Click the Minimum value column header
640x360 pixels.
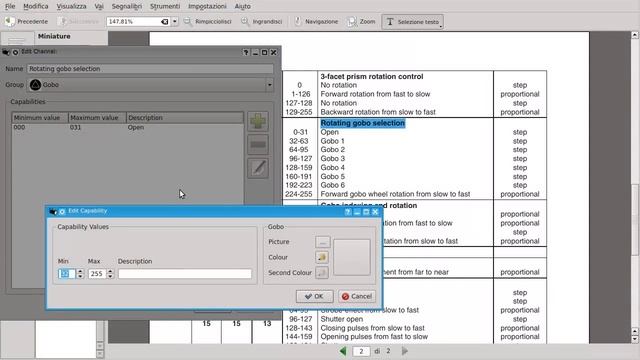coord(40,118)
